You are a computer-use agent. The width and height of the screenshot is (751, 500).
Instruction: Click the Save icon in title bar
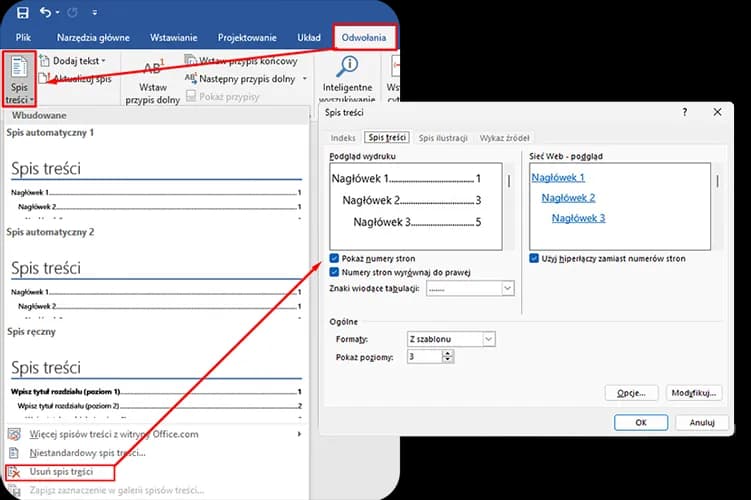pyautogui.click(x=22, y=13)
